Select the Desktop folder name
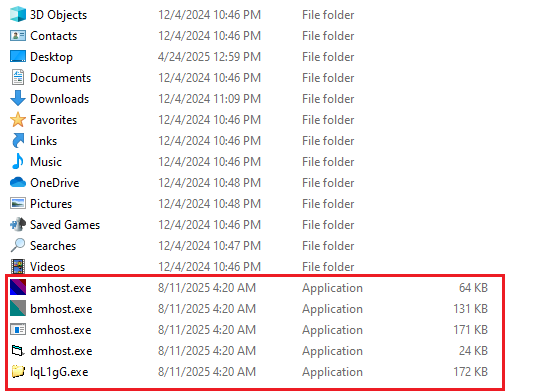 (x=51, y=57)
